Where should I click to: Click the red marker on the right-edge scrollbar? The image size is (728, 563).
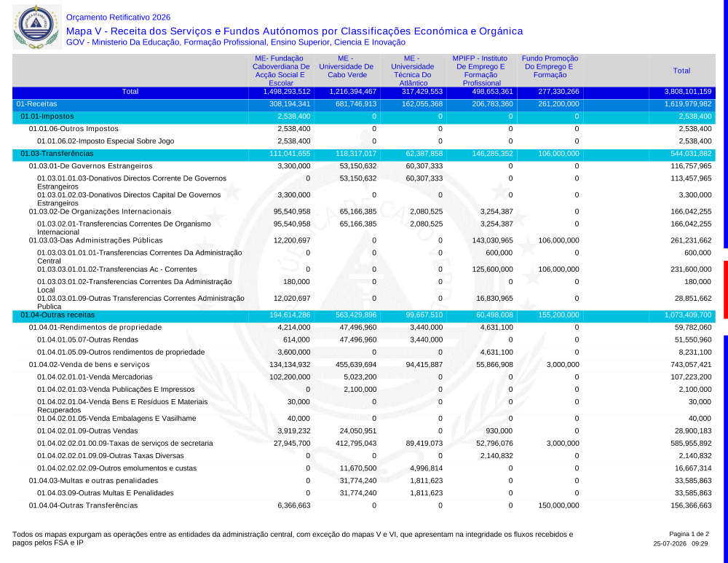click(726, 290)
